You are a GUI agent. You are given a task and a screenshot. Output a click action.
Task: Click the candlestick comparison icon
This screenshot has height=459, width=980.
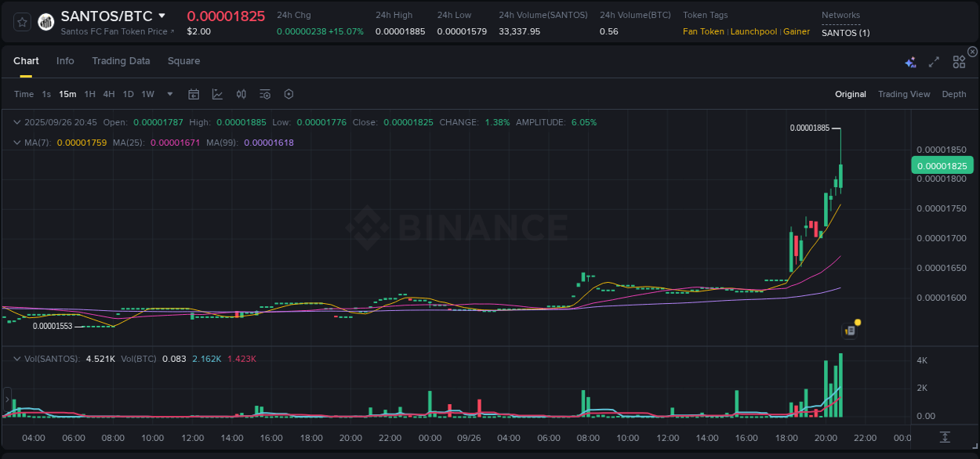(241, 93)
